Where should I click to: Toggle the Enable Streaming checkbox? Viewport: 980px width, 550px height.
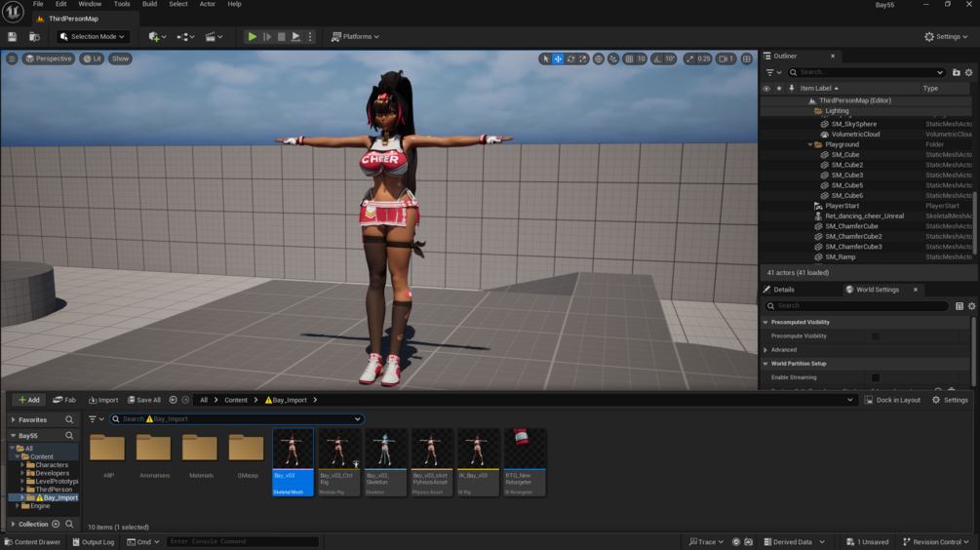pos(876,377)
